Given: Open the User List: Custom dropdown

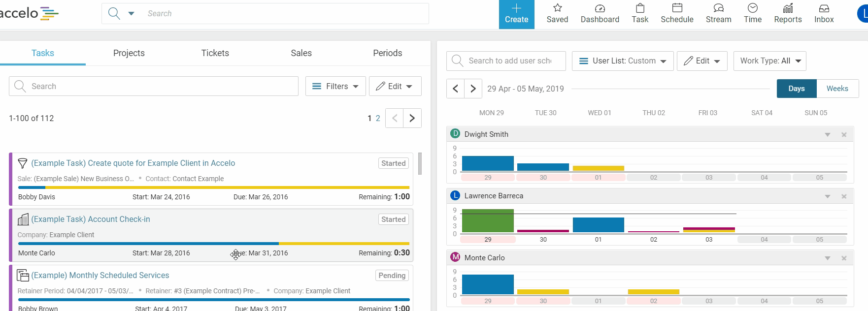Looking at the screenshot, I should (623, 61).
